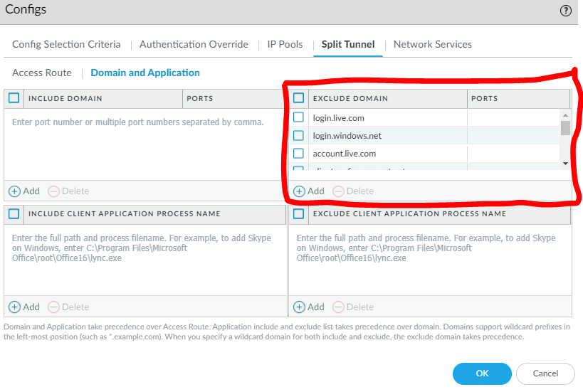Select the Access Route sub-tab

(x=42, y=73)
